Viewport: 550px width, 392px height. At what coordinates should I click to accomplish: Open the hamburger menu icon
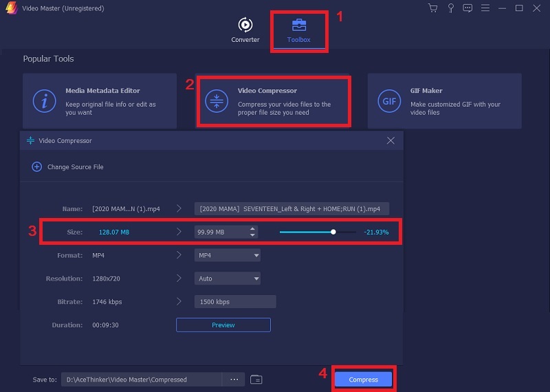[x=485, y=8]
